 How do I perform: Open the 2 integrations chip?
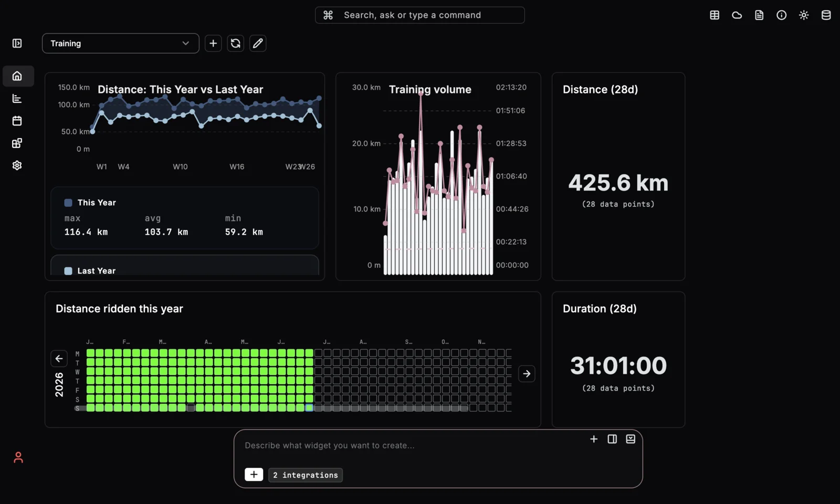[306, 475]
